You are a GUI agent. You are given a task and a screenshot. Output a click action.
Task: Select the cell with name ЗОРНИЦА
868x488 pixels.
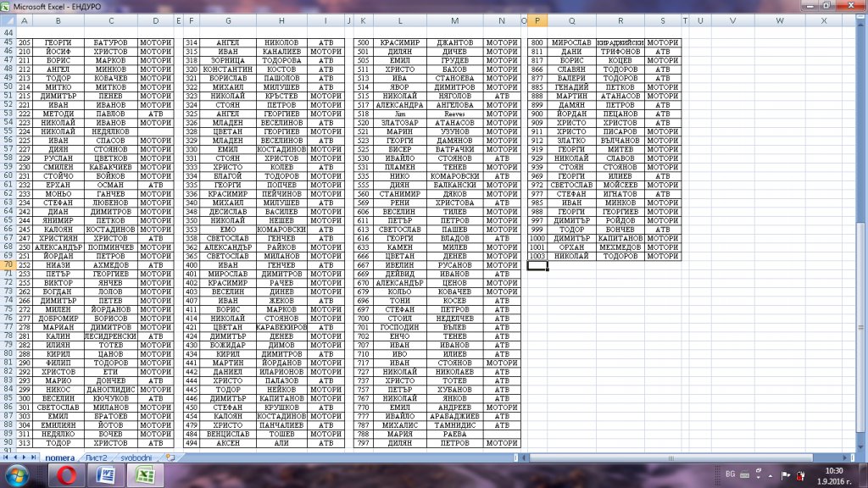tap(227, 60)
